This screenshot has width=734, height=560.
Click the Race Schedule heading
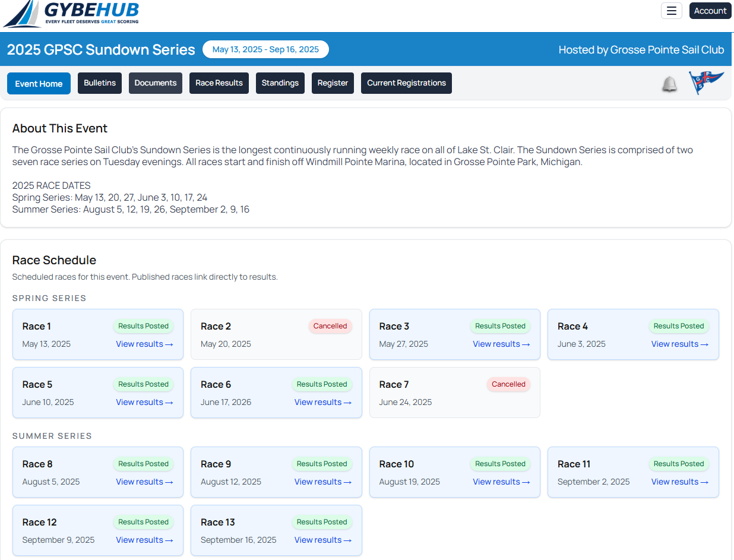tap(54, 260)
